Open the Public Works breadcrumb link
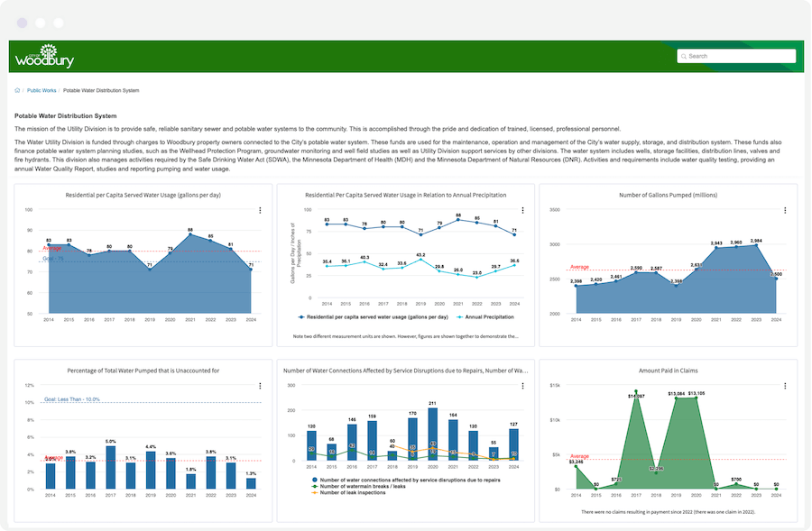 pos(41,90)
